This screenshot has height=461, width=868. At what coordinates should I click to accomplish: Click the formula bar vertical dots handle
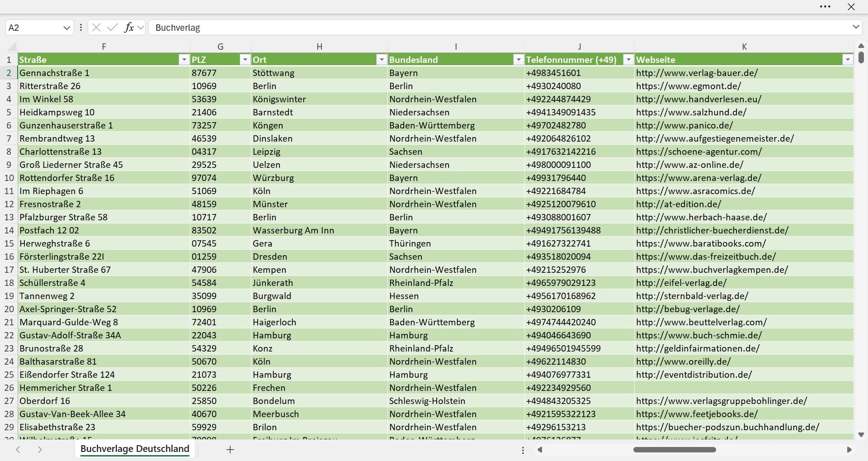(81, 28)
